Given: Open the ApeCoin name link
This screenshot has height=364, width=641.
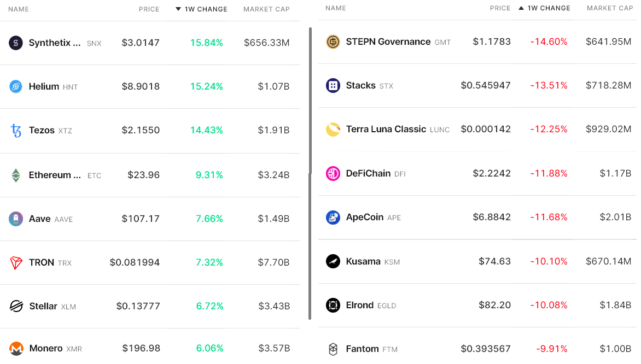Looking at the screenshot, I should click(x=364, y=217).
